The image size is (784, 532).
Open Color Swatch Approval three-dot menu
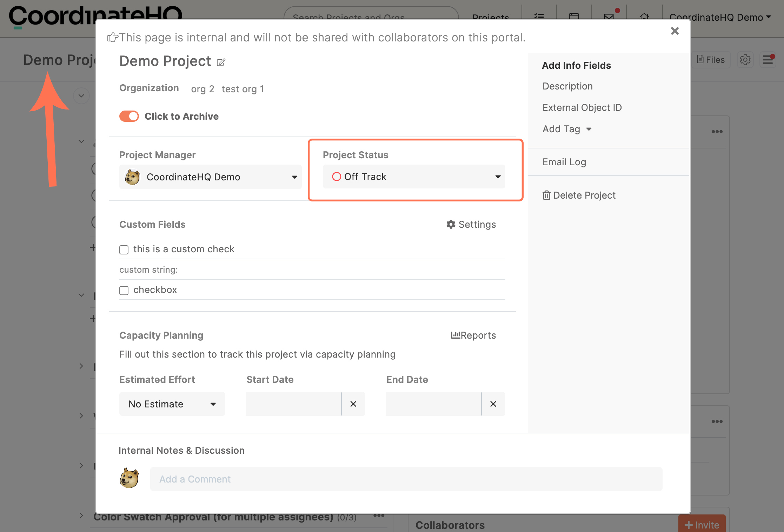point(379,516)
